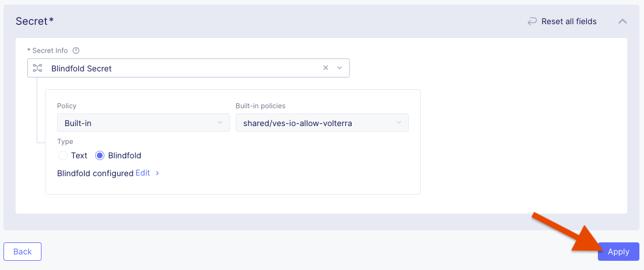Click the right chevron next to Edit
The width and height of the screenshot is (644, 270).
click(157, 173)
